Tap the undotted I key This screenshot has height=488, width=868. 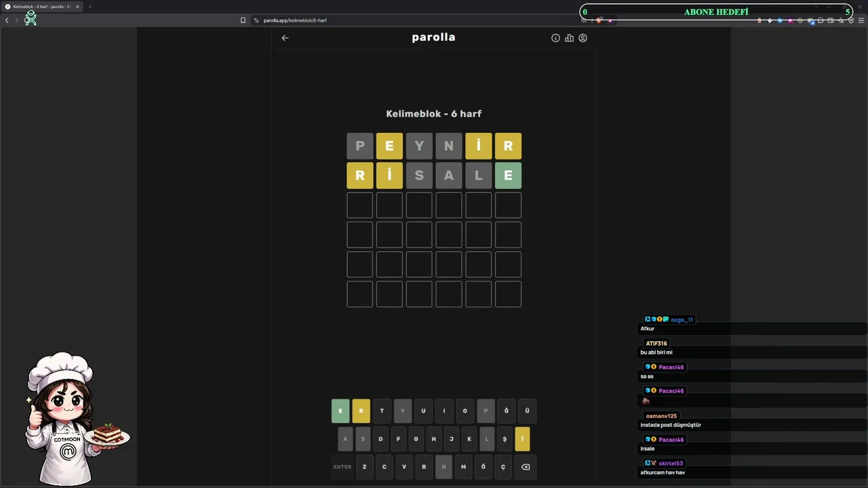coord(444,411)
